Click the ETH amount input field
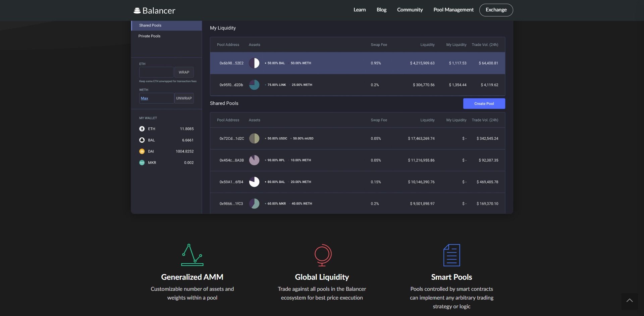 (156, 72)
